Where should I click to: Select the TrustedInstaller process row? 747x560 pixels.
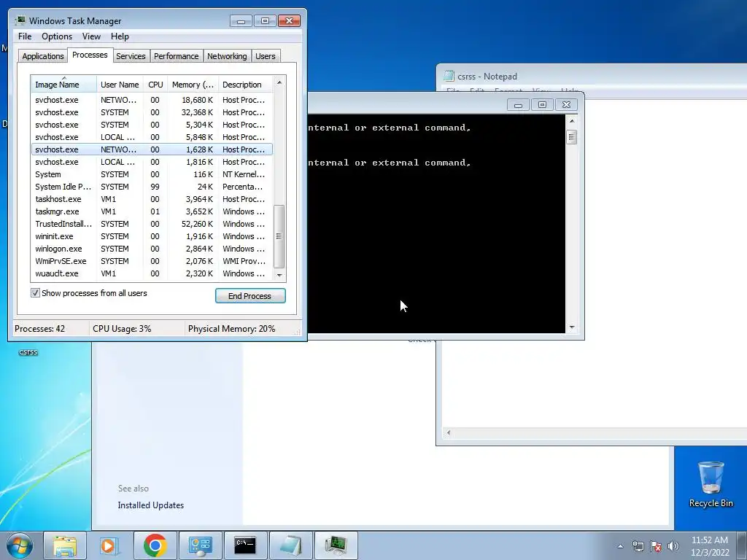click(152, 224)
